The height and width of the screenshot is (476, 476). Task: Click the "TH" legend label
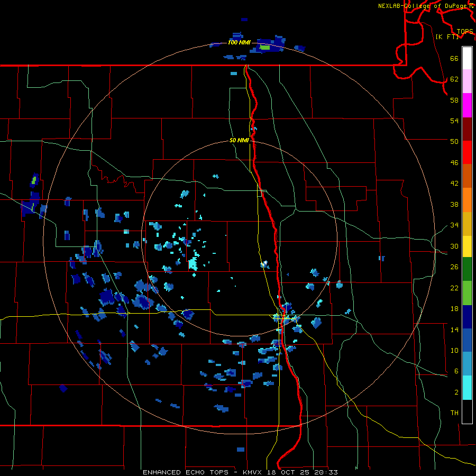[454, 413]
